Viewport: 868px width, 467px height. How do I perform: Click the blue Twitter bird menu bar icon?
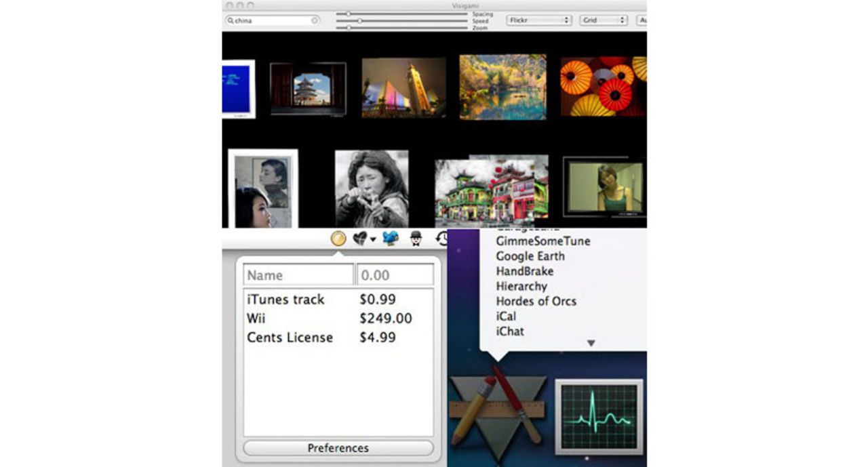(x=390, y=239)
